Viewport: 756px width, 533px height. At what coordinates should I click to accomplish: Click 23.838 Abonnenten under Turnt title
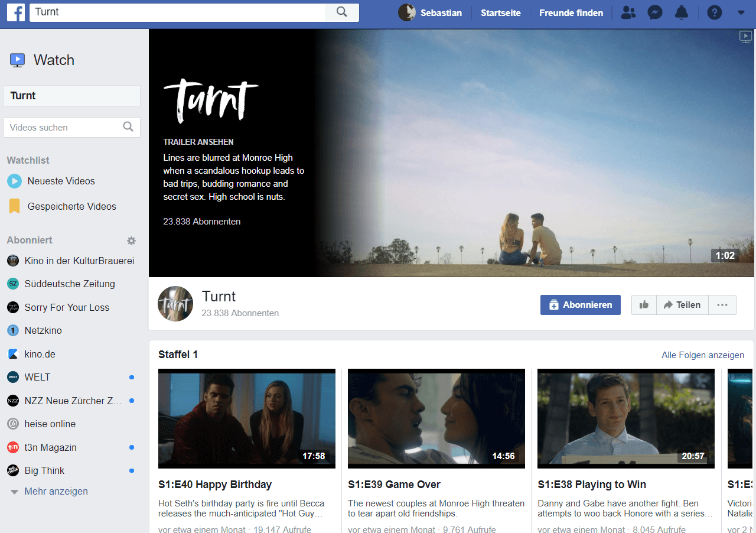coord(240,313)
